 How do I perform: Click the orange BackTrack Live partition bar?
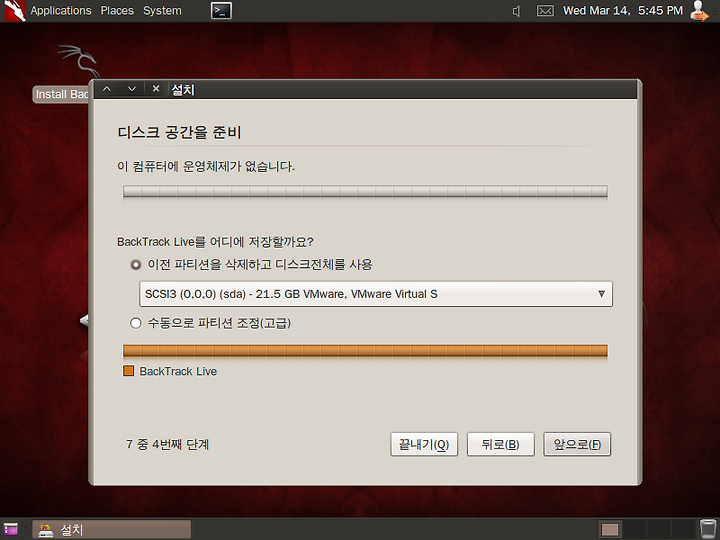click(x=365, y=351)
